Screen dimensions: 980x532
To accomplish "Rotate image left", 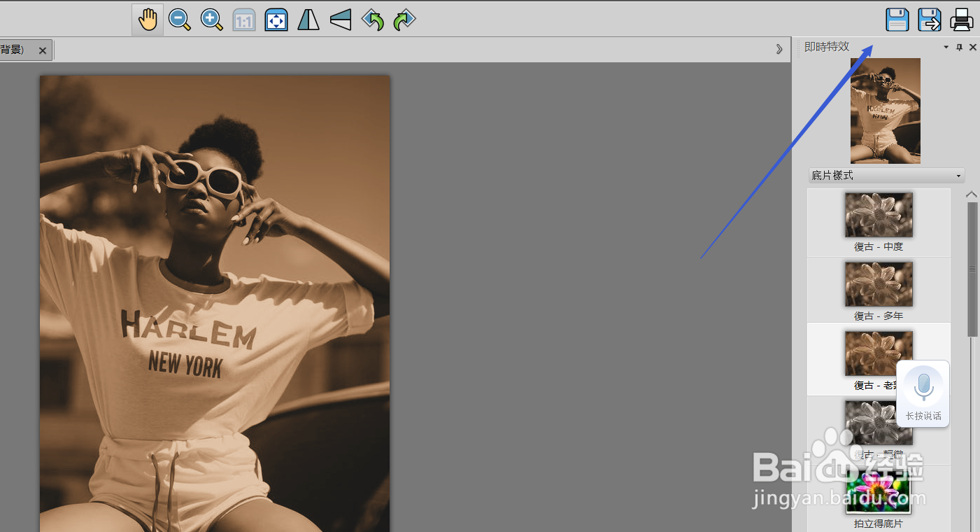I will (x=373, y=20).
